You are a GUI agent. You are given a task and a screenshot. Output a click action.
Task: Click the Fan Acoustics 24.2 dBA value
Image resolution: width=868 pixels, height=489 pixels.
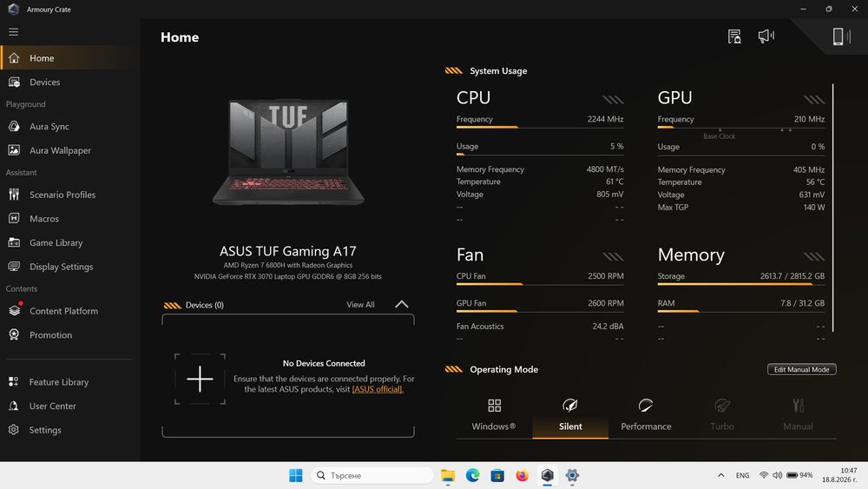point(608,327)
